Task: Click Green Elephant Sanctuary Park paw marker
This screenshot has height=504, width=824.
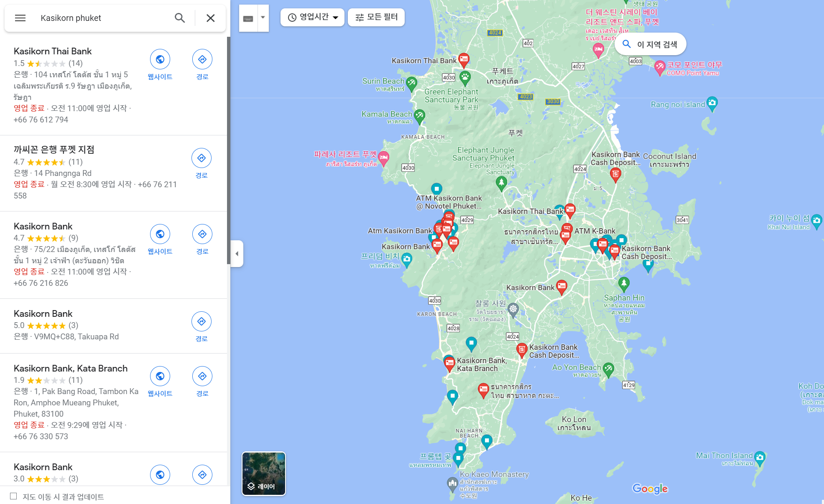Action: 465,77
